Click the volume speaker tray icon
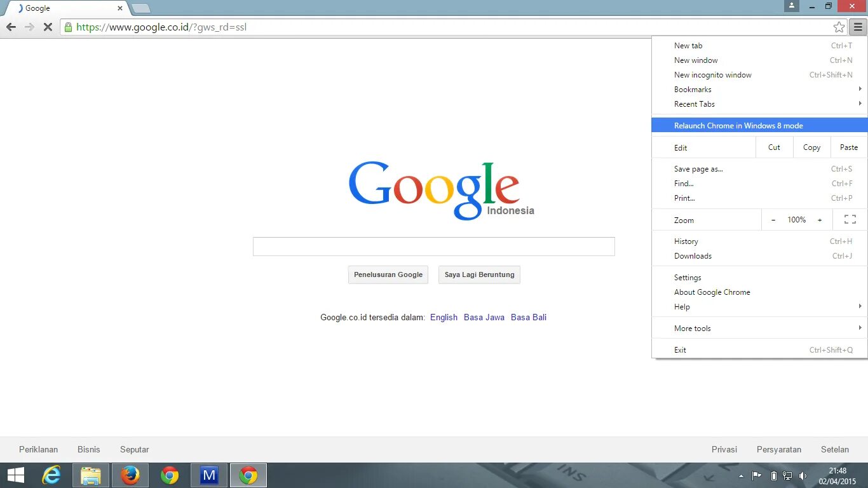 click(803, 475)
